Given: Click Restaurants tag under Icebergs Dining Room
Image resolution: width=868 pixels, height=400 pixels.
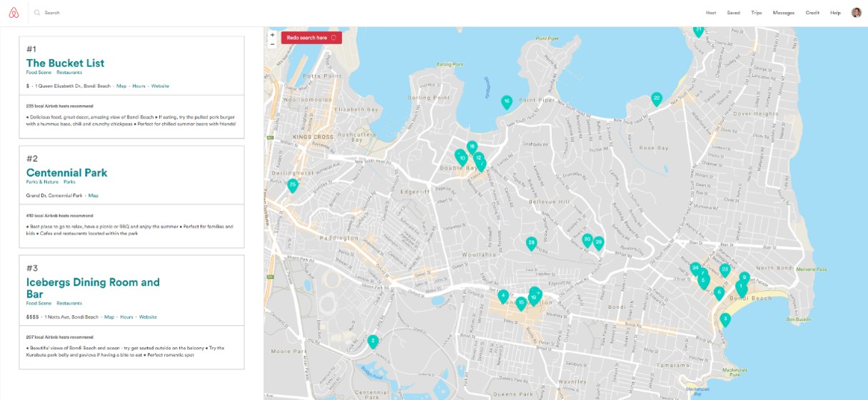Looking at the screenshot, I should pos(69,303).
